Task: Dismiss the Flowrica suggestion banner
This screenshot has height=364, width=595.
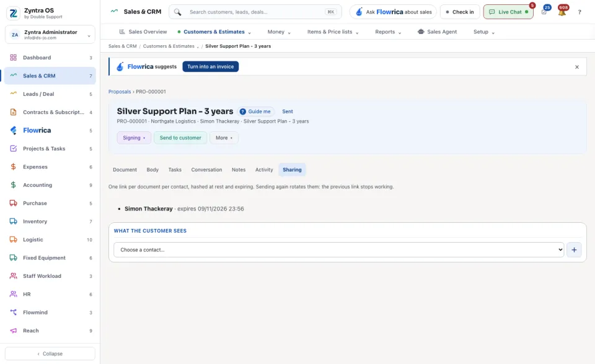Action: [x=577, y=67]
